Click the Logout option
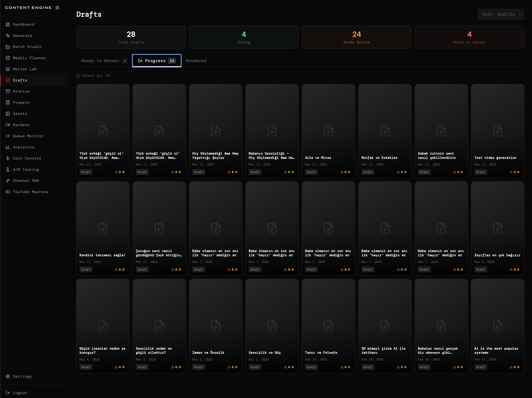 [20, 393]
